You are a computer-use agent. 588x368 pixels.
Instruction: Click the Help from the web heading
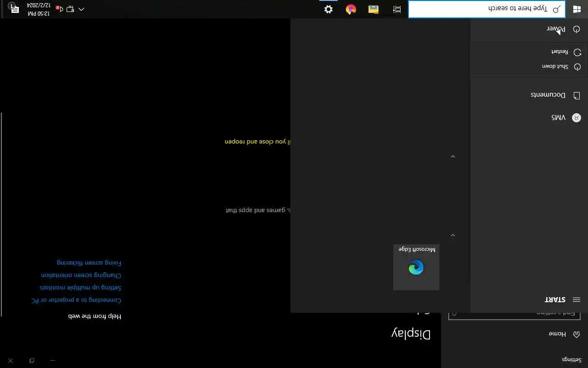point(95,316)
